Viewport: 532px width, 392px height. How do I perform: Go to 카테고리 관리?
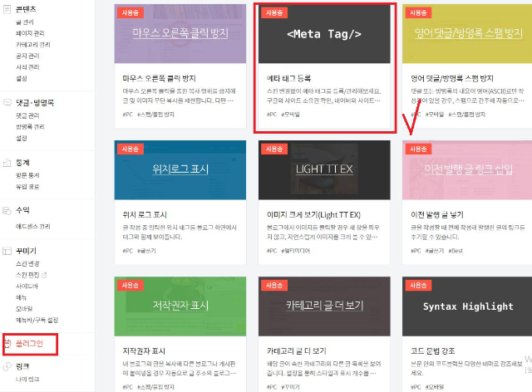(33, 44)
